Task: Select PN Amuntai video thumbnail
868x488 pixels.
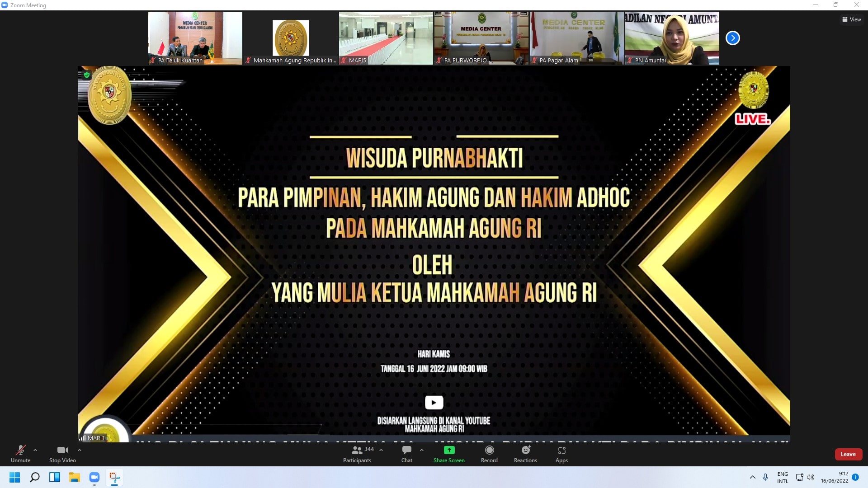Action: (x=672, y=38)
